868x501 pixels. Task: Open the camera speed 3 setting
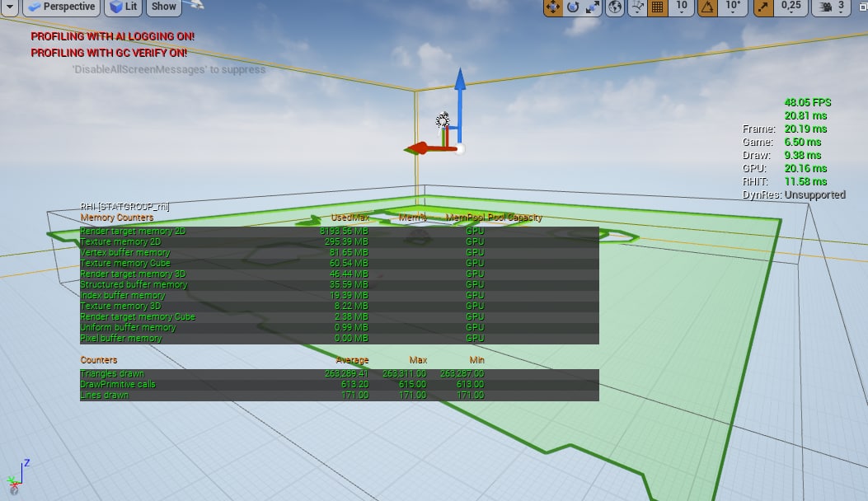click(832, 7)
